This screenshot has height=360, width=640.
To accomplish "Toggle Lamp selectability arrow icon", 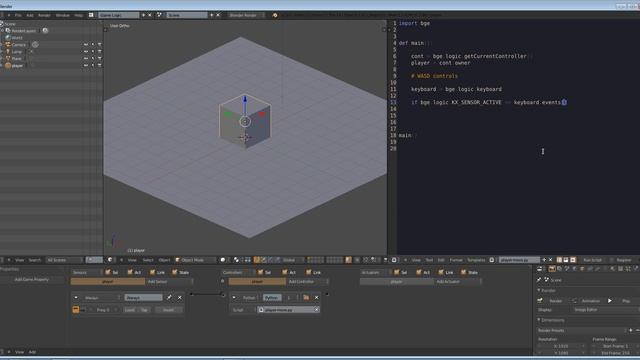I will [93, 51].
